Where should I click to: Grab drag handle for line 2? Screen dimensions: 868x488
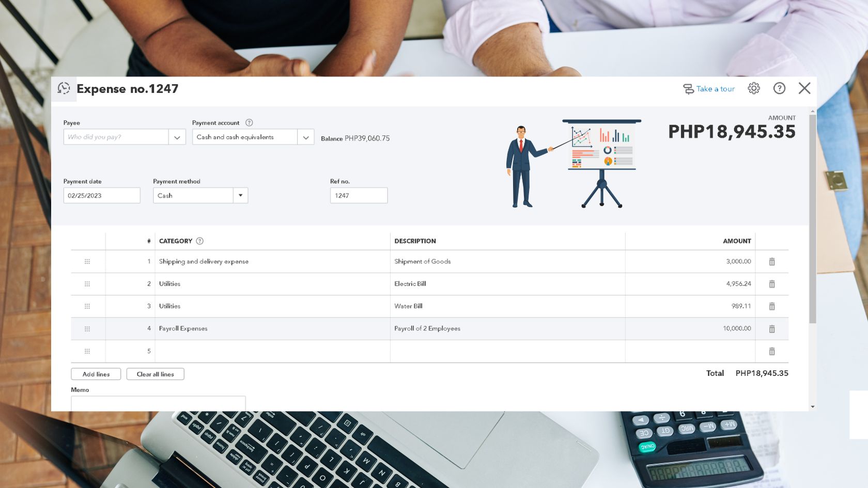point(87,284)
